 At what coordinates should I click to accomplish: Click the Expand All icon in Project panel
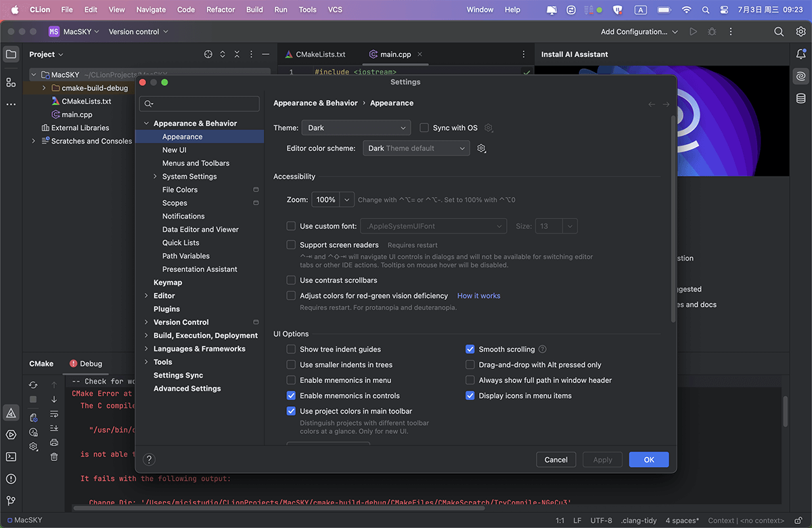point(223,55)
